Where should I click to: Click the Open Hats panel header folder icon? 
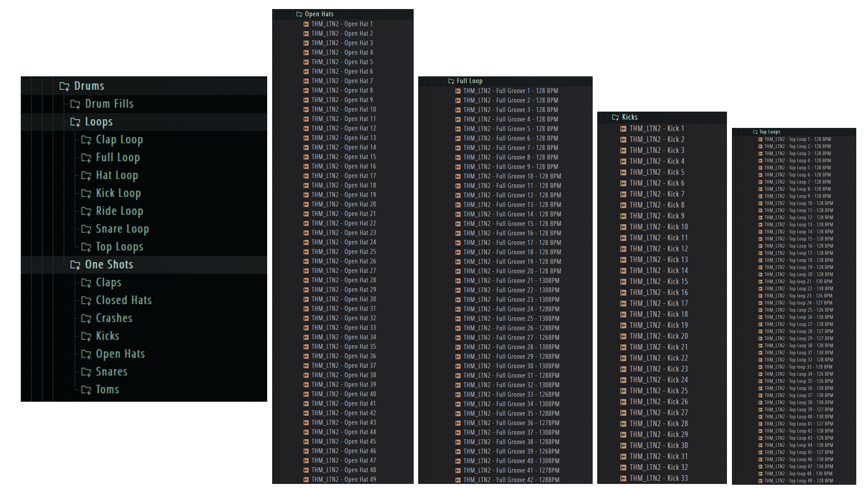tap(299, 14)
